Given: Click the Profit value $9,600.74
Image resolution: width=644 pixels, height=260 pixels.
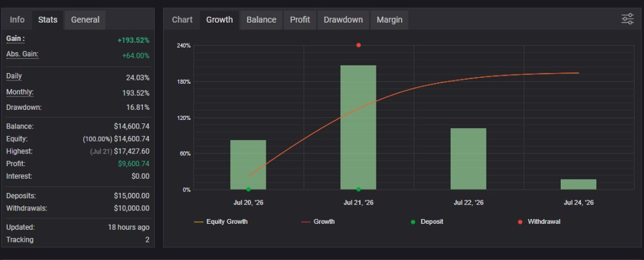Looking at the screenshot, I should click(133, 164).
